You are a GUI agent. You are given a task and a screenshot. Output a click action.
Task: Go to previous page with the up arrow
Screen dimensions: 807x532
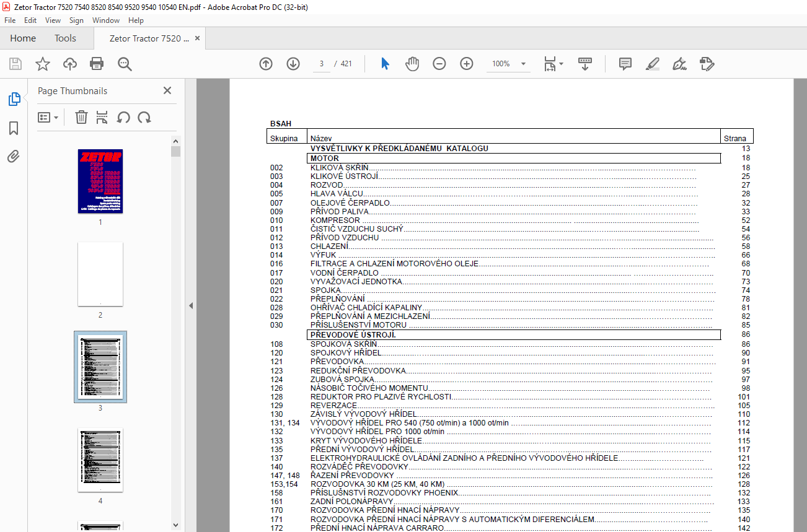266,64
